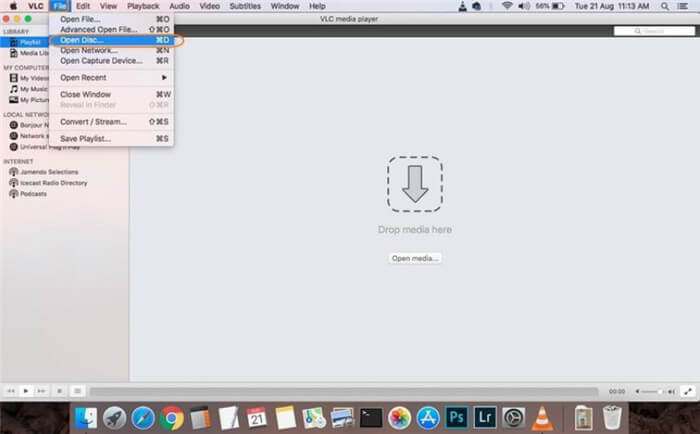
Task: Select Media Library in the sidebar
Action: click(29, 53)
